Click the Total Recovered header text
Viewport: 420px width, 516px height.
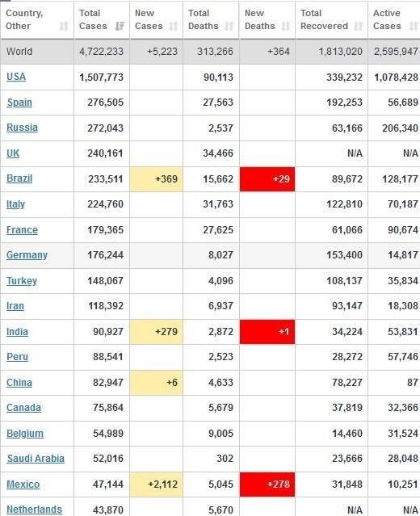click(324, 19)
